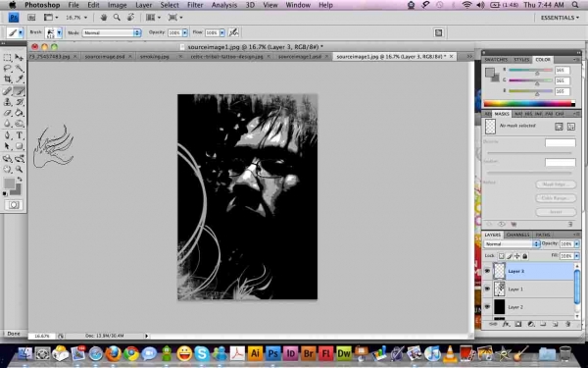Open the Layer menu

[144, 5]
